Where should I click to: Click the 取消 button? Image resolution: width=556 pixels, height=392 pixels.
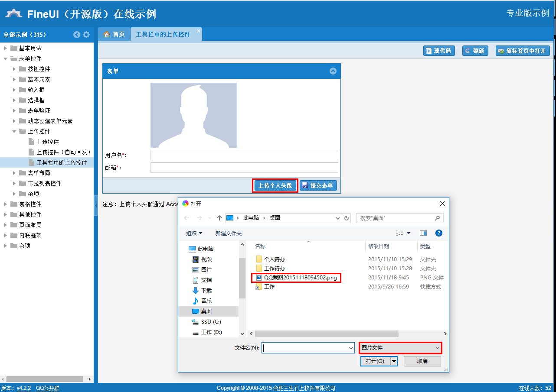point(422,361)
